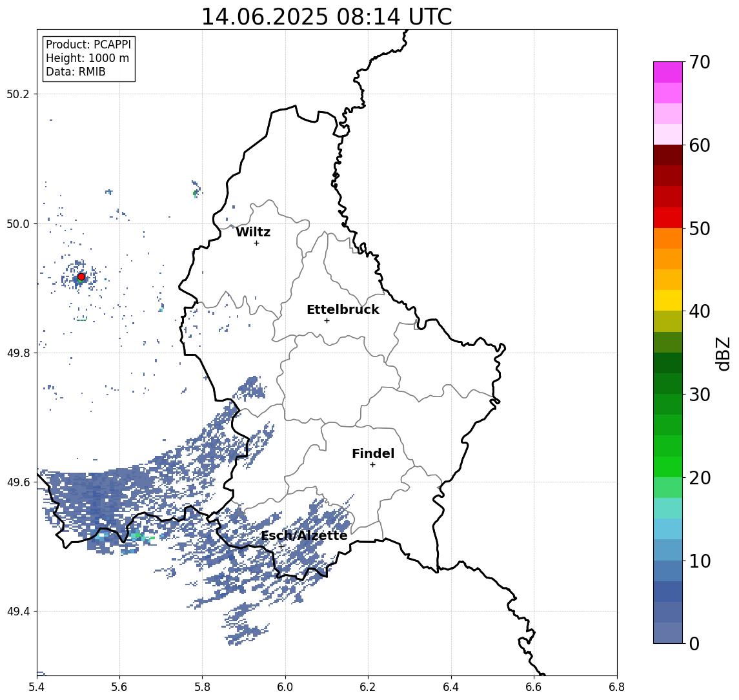
Task: Click the plus marker under Findel
Action: click(x=372, y=465)
